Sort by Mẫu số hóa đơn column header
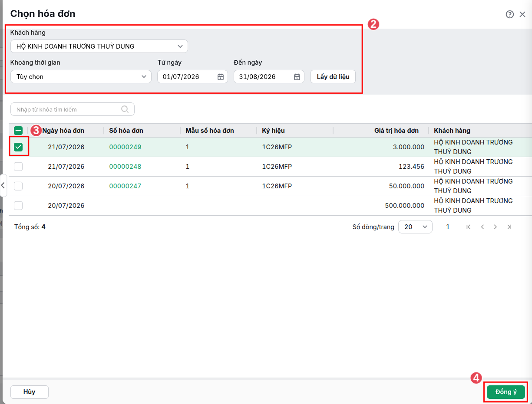 (x=210, y=131)
